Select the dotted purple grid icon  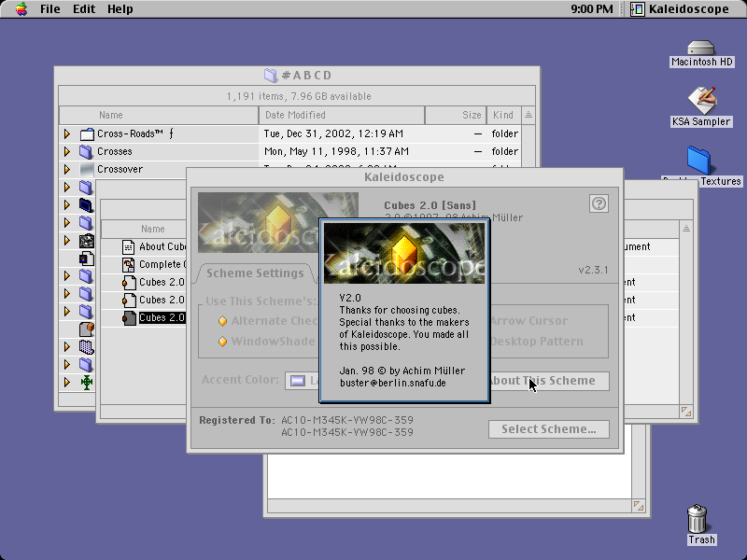coord(86,346)
